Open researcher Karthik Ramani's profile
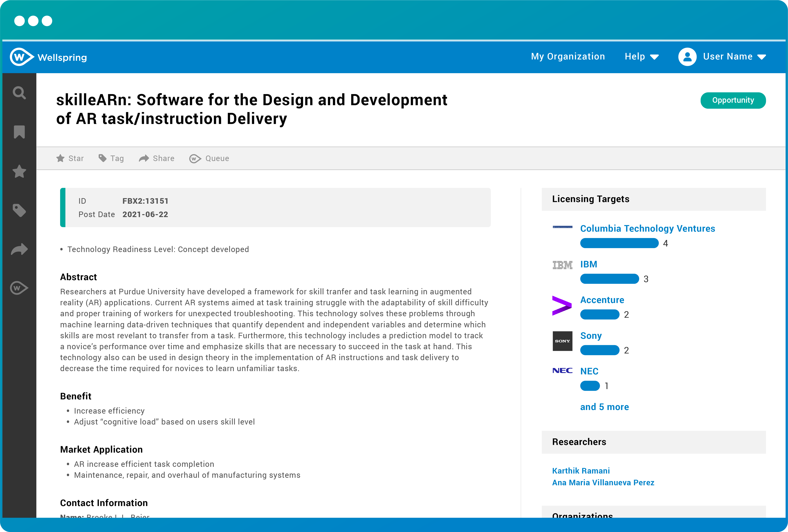This screenshot has height=532, width=788. click(581, 471)
